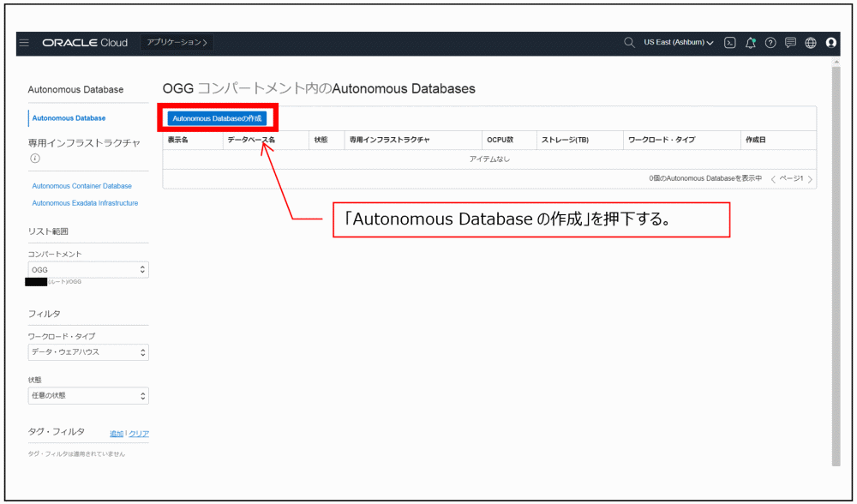857x504 pixels.
Task: Launch Cloud Shell terminal icon
Action: tap(729, 43)
